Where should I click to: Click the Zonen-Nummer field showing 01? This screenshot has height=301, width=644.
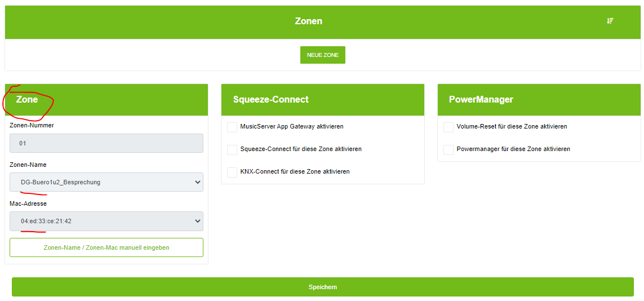106,143
